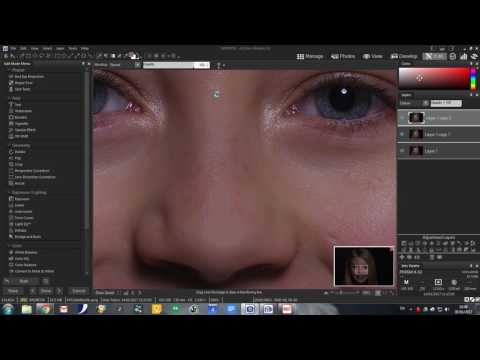The height and width of the screenshot is (360, 480).
Task: Open the Auto Levels tool
Action: click(20, 211)
